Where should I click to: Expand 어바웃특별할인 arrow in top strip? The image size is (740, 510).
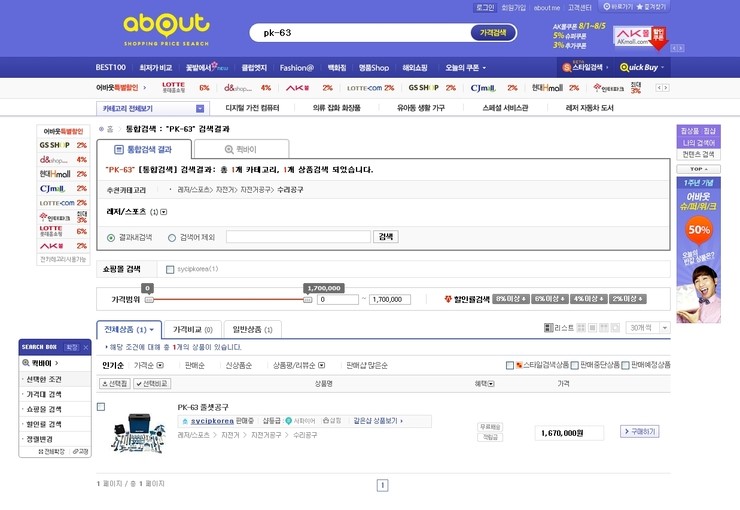[x=145, y=87]
